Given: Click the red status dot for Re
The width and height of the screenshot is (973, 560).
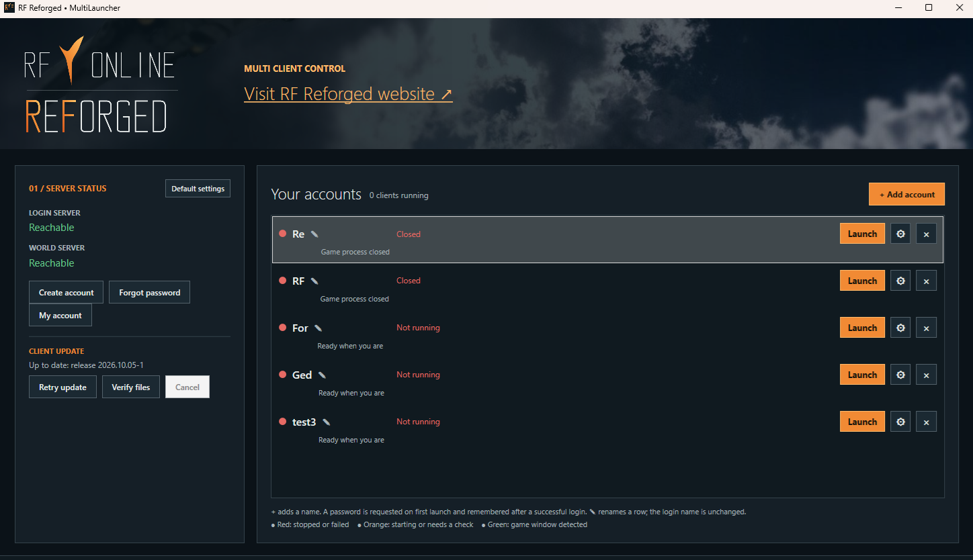Looking at the screenshot, I should pyautogui.click(x=282, y=234).
